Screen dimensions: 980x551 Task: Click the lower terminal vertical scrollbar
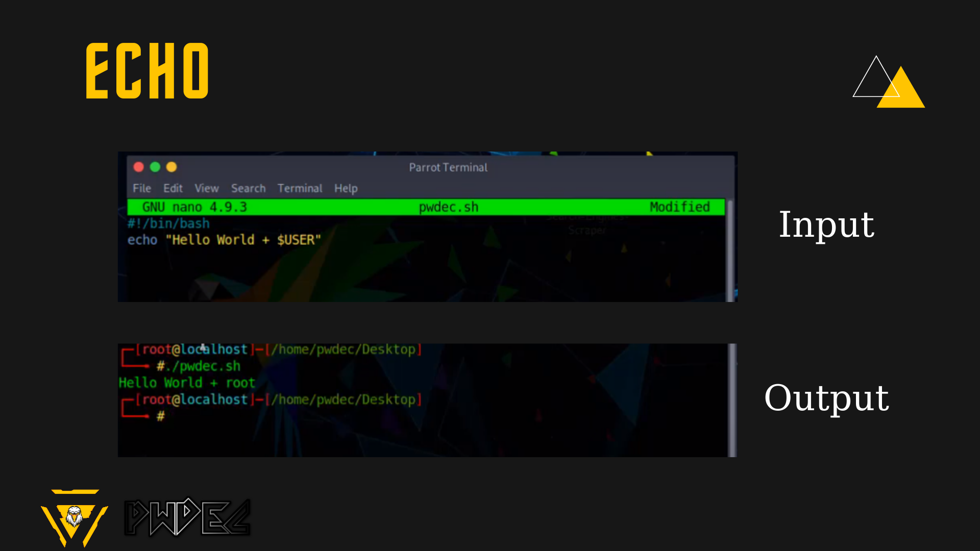(x=732, y=400)
